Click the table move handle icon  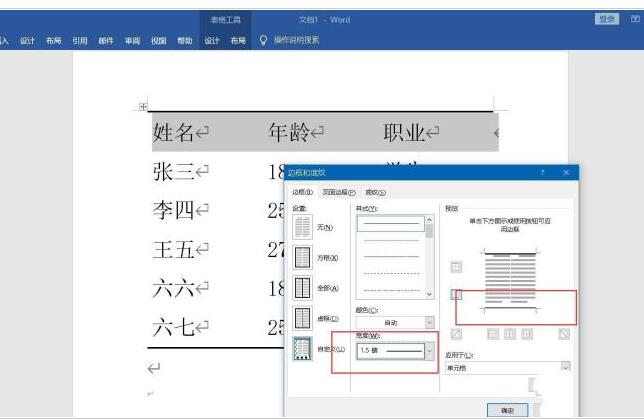click(143, 106)
